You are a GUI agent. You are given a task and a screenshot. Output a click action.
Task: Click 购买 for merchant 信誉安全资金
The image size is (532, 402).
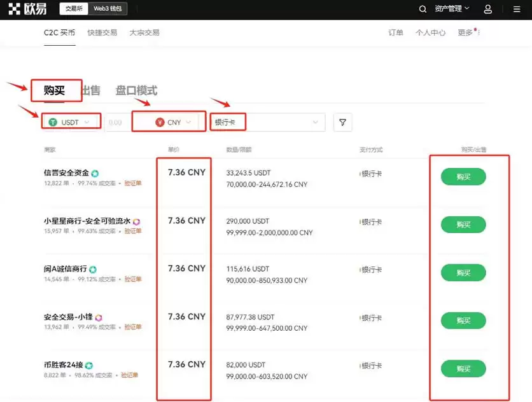pos(463,177)
